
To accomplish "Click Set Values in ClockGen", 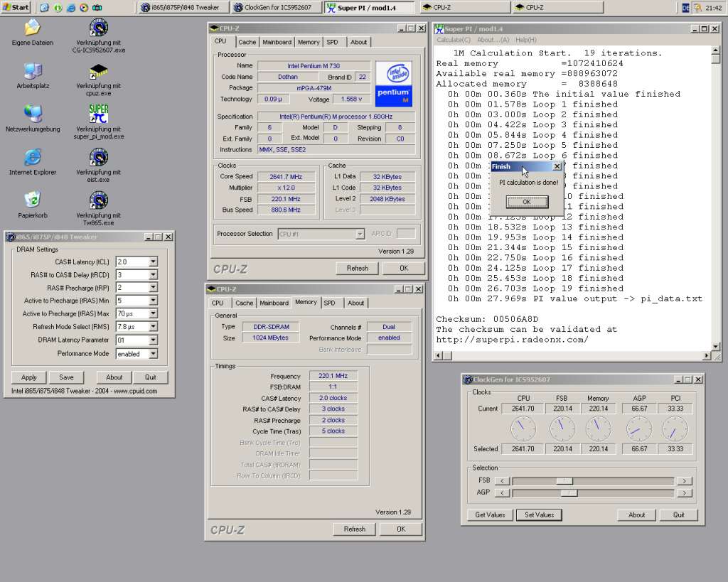I will 539,514.
